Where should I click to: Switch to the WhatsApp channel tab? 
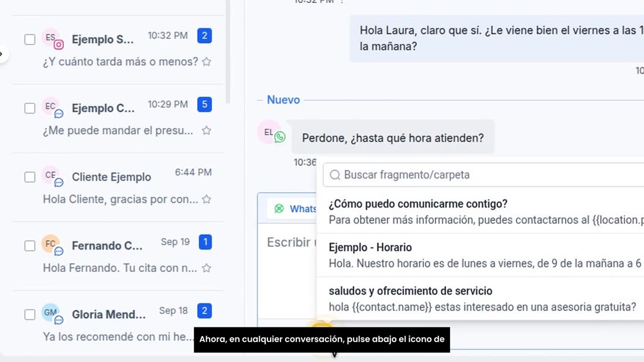click(292, 209)
